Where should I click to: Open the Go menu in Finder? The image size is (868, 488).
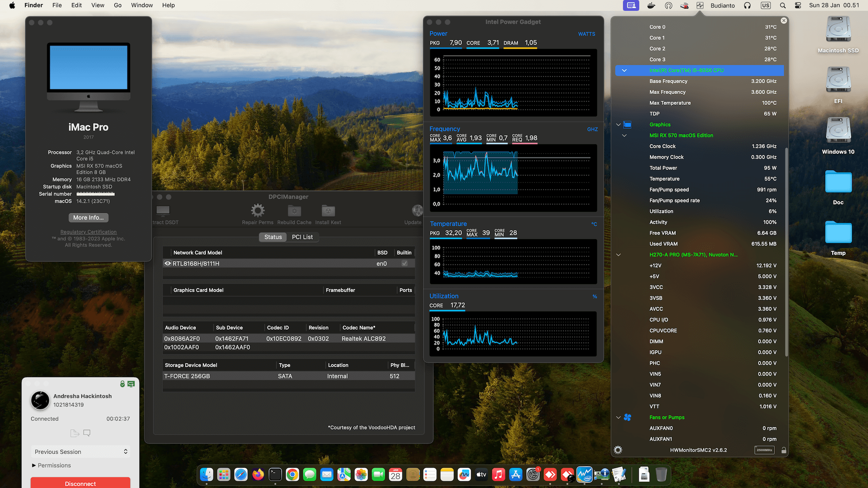click(118, 5)
